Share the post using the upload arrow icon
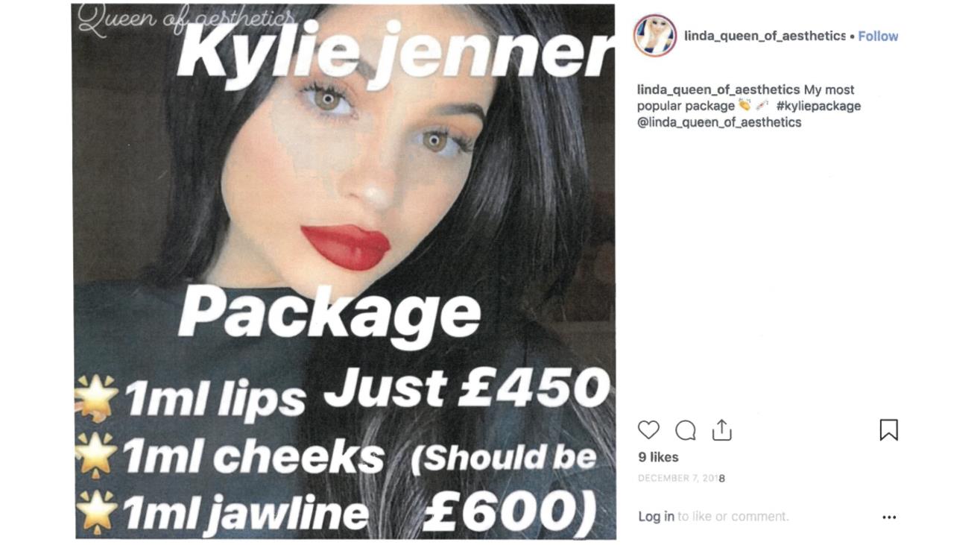This screenshot has width=980, height=545. point(721,429)
